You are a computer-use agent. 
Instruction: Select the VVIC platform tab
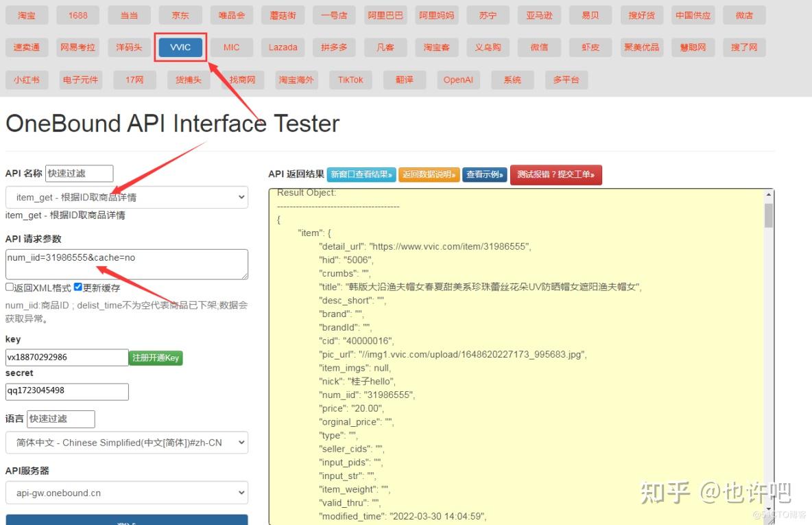click(180, 47)
